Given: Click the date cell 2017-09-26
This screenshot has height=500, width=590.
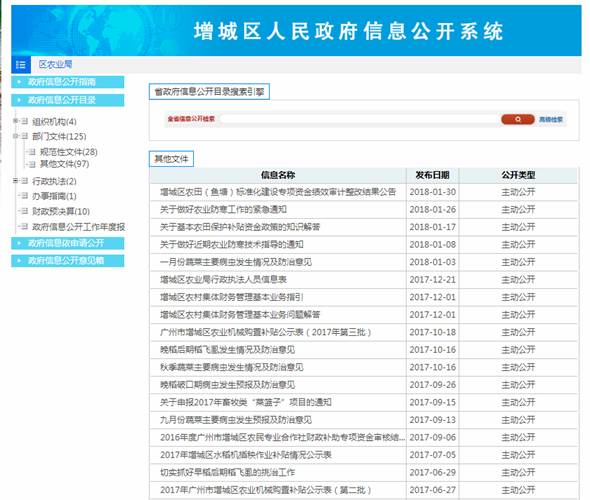Looking at the screenshot, I should 432,385.
